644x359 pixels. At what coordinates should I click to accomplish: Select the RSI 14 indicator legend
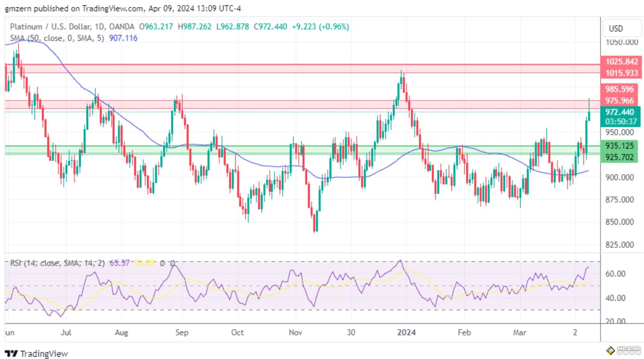(x=57, y=263)
